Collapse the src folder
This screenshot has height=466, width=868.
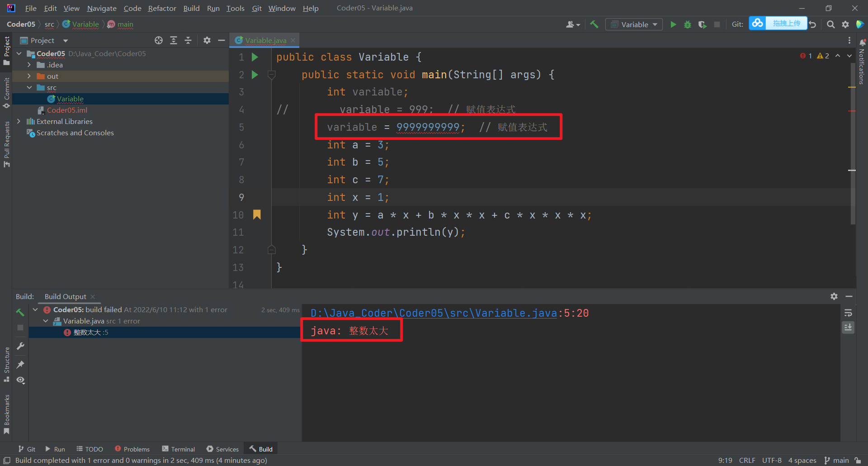click(29, 87)
